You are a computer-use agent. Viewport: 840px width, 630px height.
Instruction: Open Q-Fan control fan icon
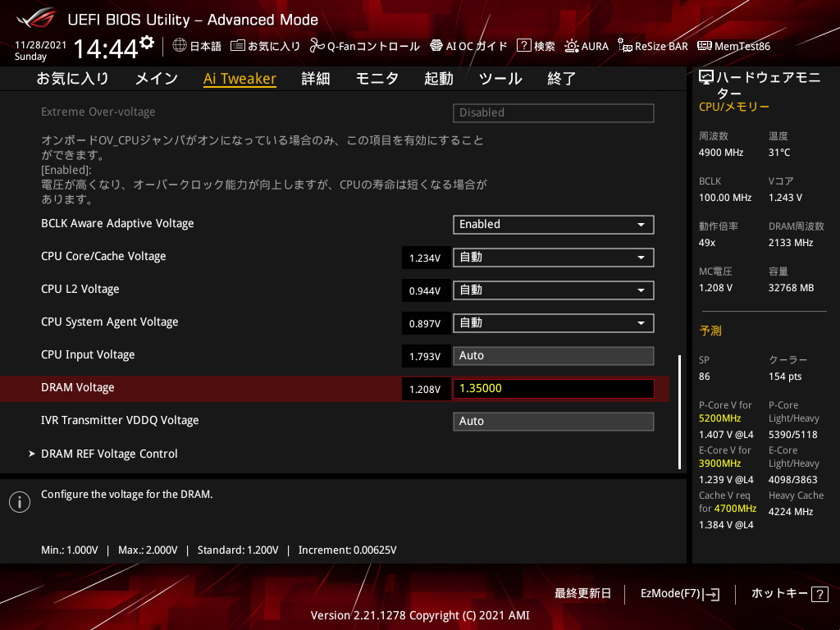pyautogui.click(x=317, y=46)
